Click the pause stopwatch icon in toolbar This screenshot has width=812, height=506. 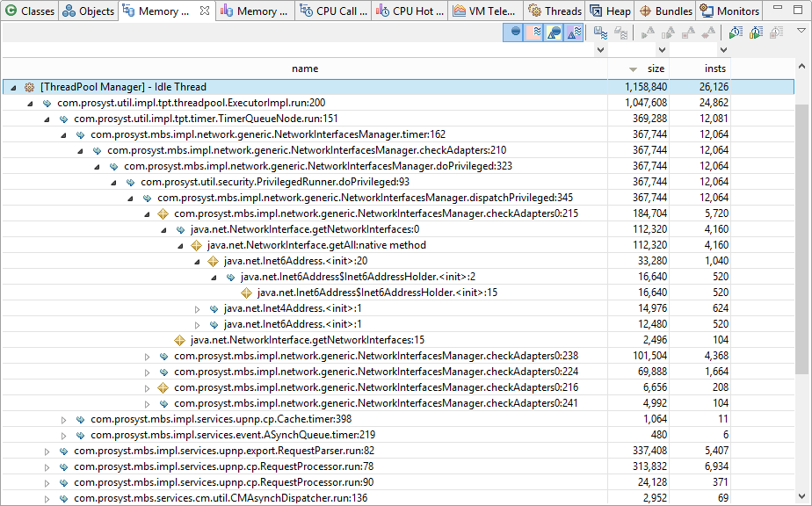tap(755, 33)
